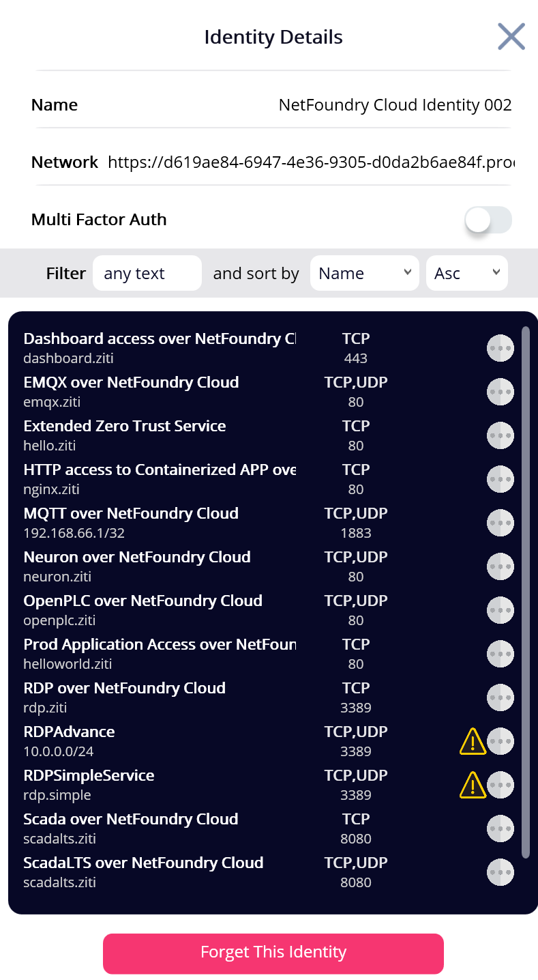The image size is (538, 980).
Task: Select MQTT over NetFoundry Cloud name
Action: [131, 513]
